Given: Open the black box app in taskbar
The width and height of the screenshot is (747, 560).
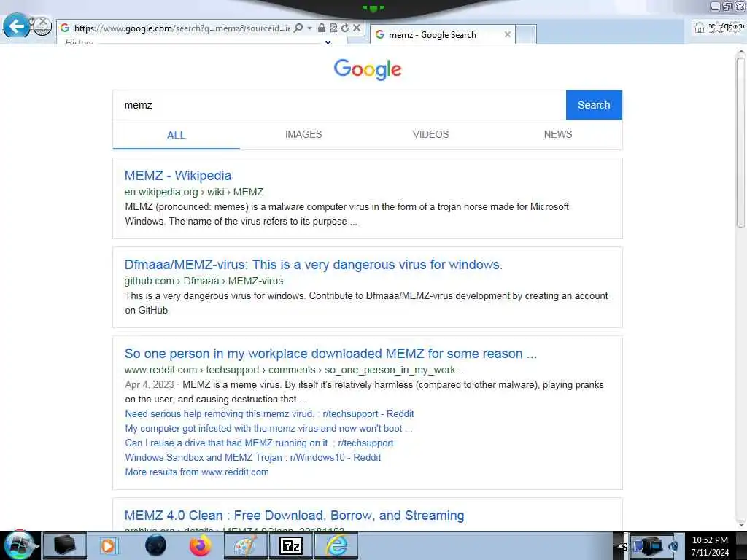Looking at the screenshot, I should (65, 545).
